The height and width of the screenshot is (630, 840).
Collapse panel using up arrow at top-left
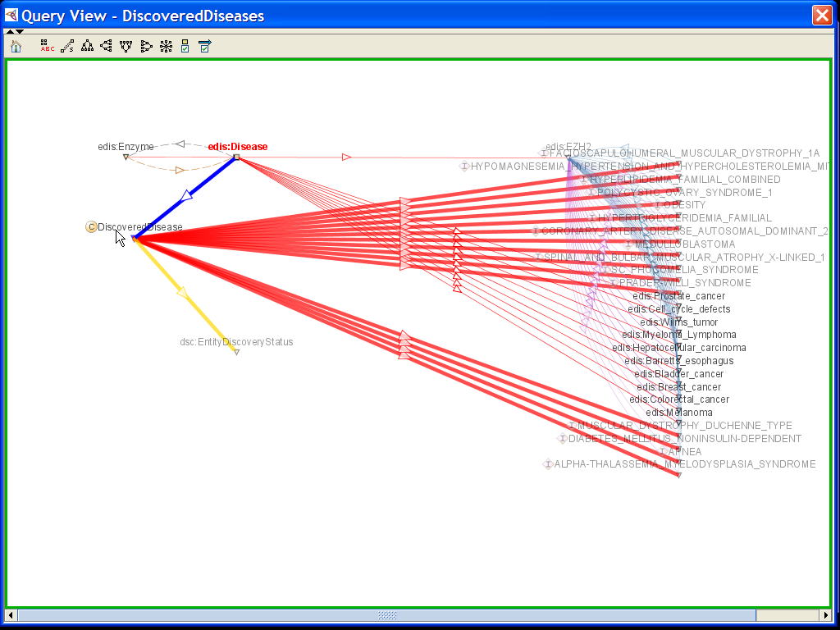10,32
